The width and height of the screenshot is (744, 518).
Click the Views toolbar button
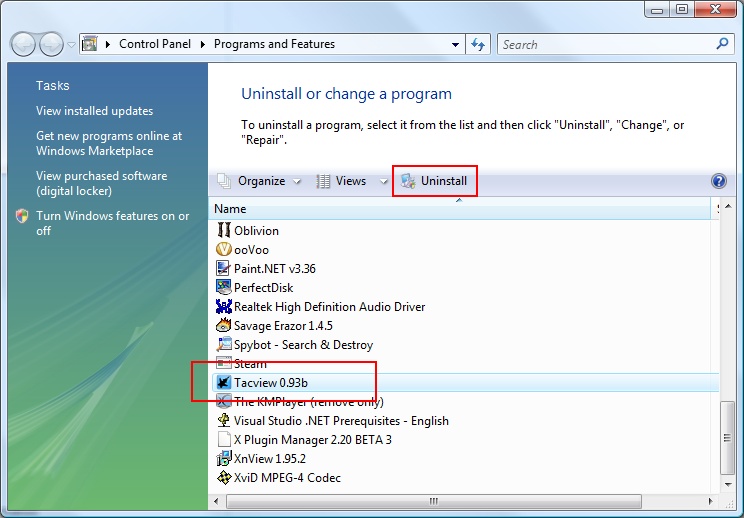pyautogui.click(x=342, y=181)
